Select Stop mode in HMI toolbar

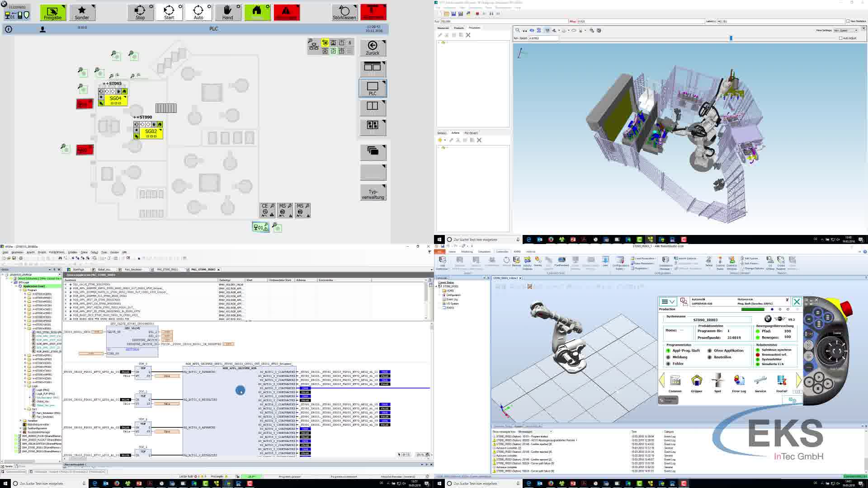140,12
